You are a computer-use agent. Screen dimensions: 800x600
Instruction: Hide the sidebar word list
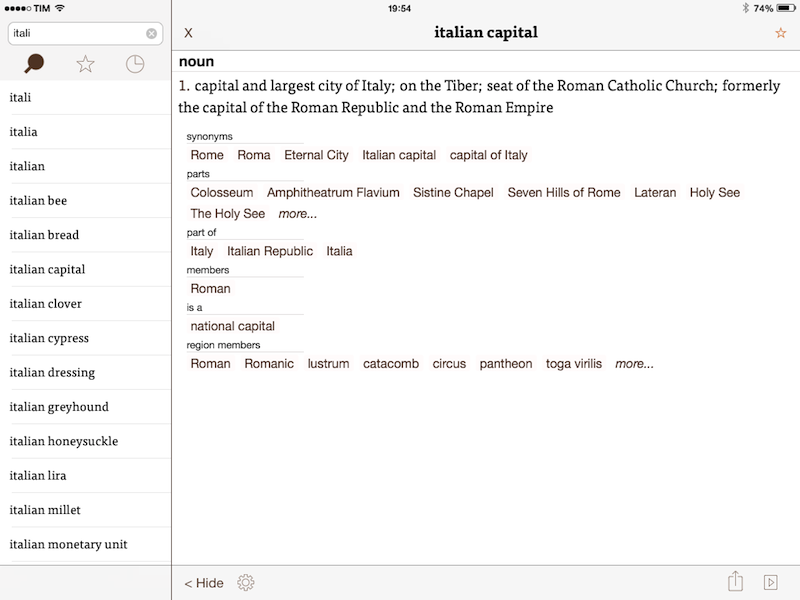[204, 583]
